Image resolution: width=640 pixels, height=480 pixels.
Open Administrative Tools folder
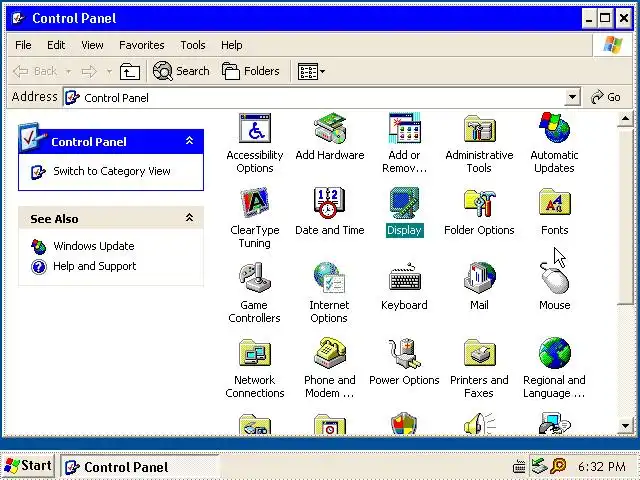pos(479,143)
